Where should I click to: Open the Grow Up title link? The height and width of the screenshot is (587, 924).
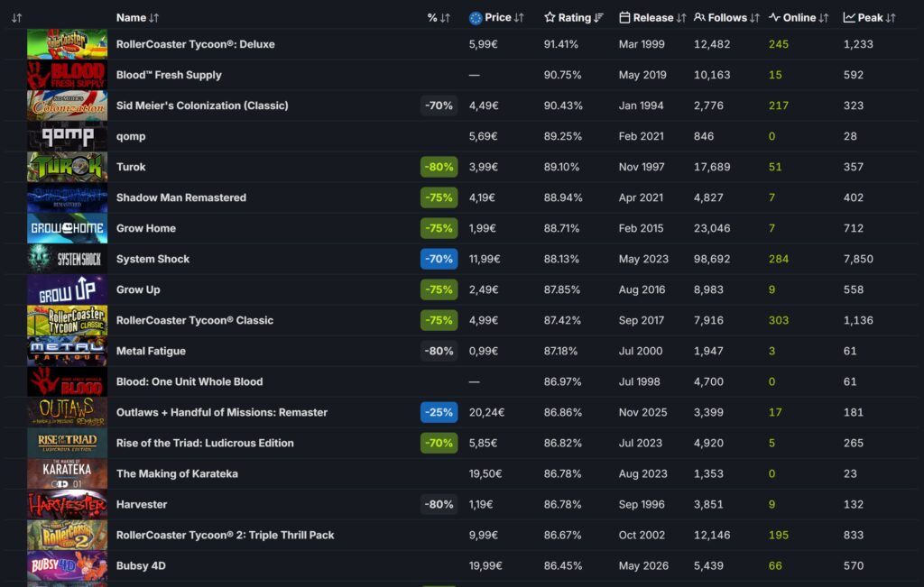138,289
